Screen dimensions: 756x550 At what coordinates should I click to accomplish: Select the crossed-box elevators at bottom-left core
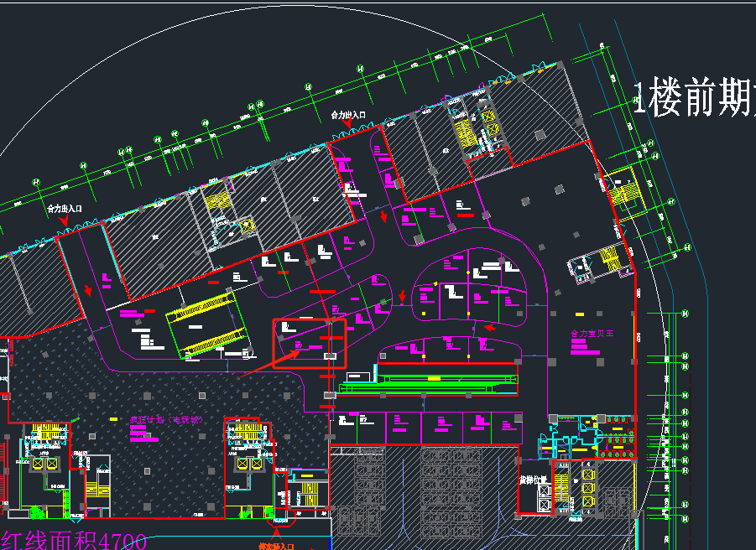tap(44, 463)
